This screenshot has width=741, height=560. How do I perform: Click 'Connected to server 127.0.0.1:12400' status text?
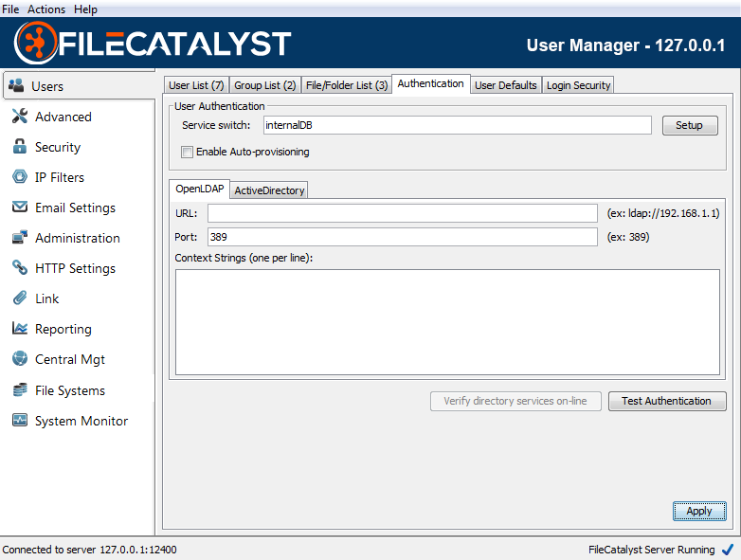tap(89, 550)
